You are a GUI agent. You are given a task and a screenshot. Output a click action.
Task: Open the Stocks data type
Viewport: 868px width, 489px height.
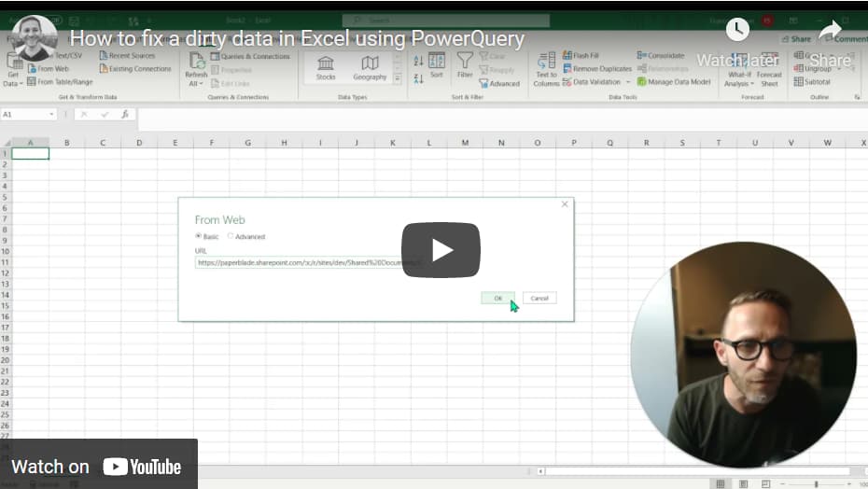tap(326, 67)
